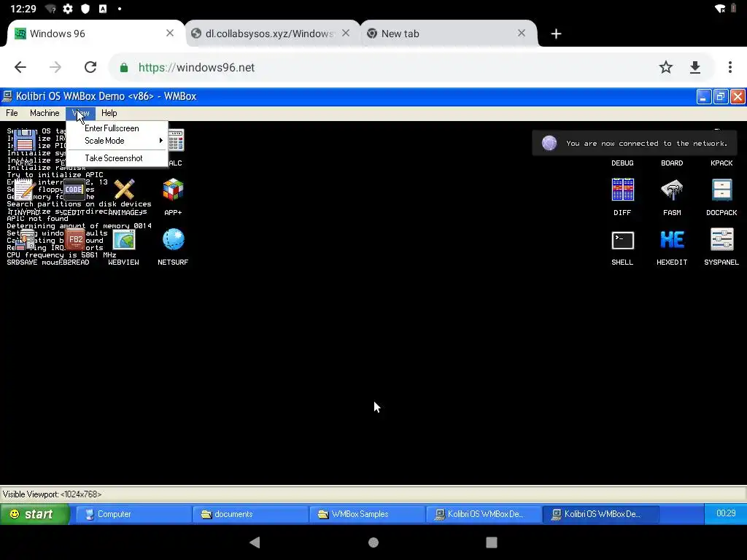Go back using the browser arrow
Image resolution: width=747 pixels, height=560 pixels.
pyautogui.click(x=20, y=67)
